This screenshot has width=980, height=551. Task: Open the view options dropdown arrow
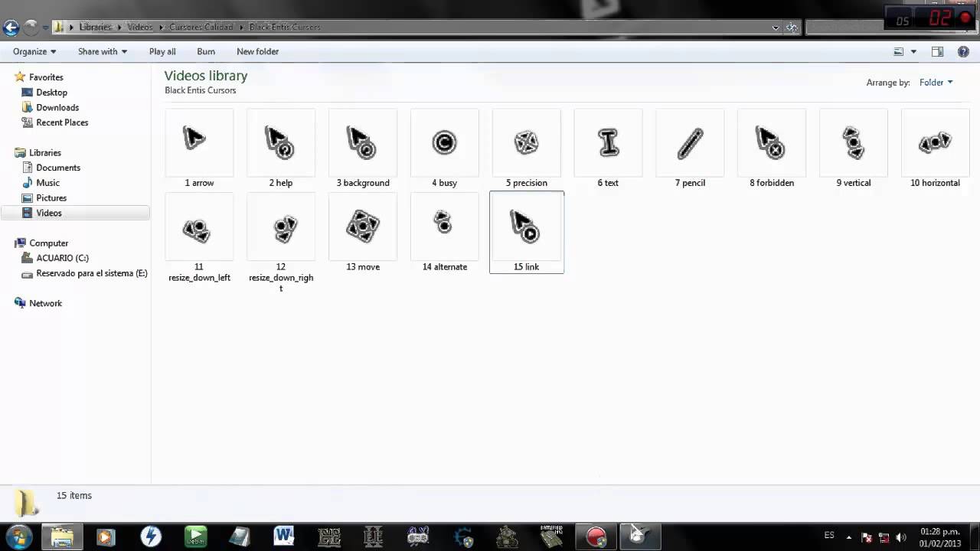[913, 51]
